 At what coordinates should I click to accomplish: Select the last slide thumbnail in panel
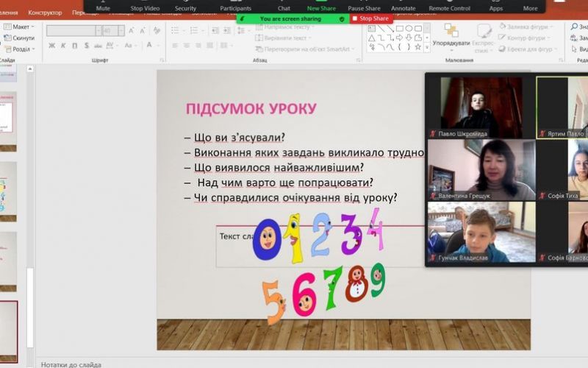tap(8, 331)
